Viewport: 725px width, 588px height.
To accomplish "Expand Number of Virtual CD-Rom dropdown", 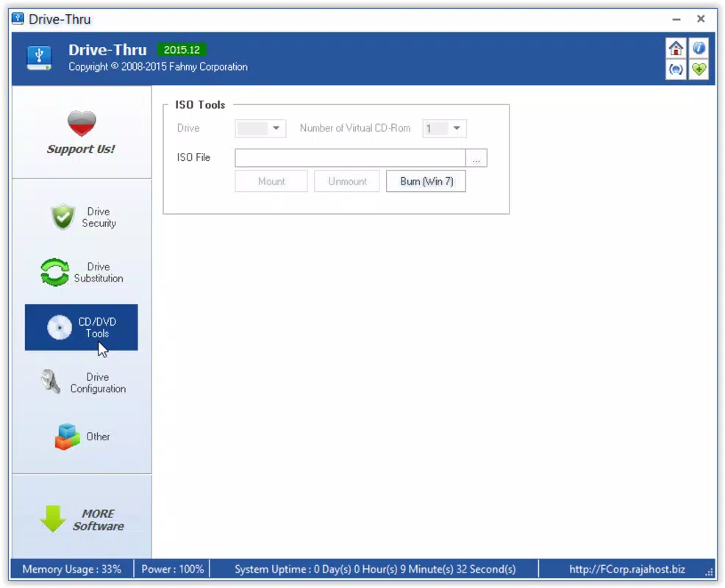I will (444, 129).
